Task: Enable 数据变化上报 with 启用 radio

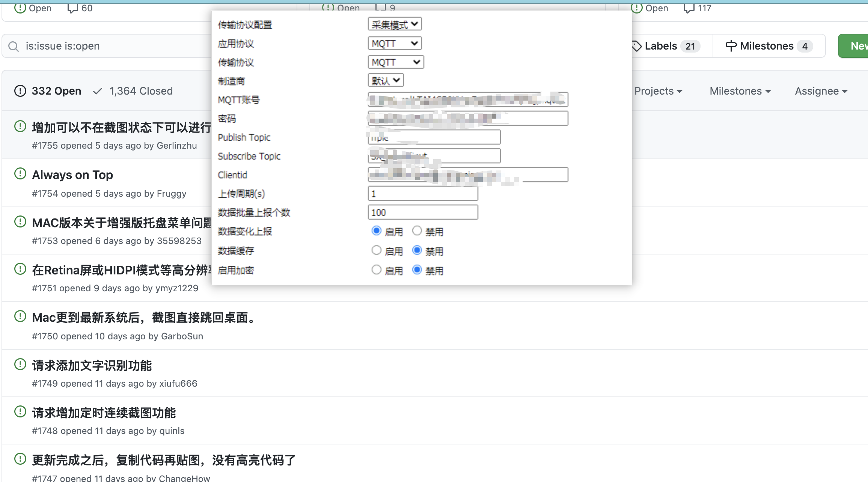Action: point(377,230)
